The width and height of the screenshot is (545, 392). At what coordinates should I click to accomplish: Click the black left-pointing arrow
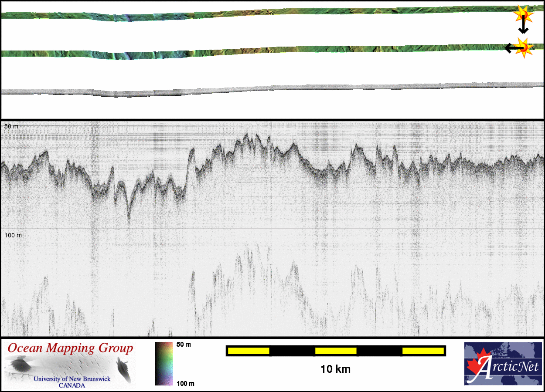[x=510, y=48]
